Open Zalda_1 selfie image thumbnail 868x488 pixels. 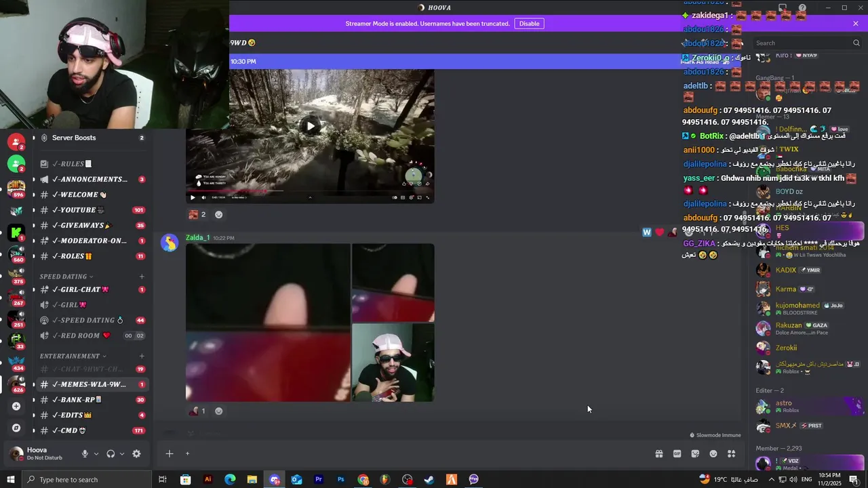coord(393,363)
